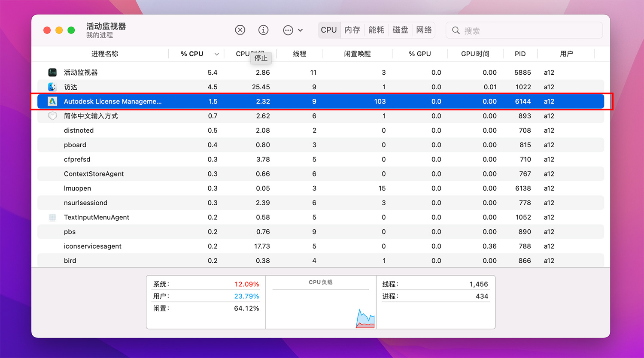Screen dimensions: 644x358
Task: Select the 访达 process row
Action: 321,87
